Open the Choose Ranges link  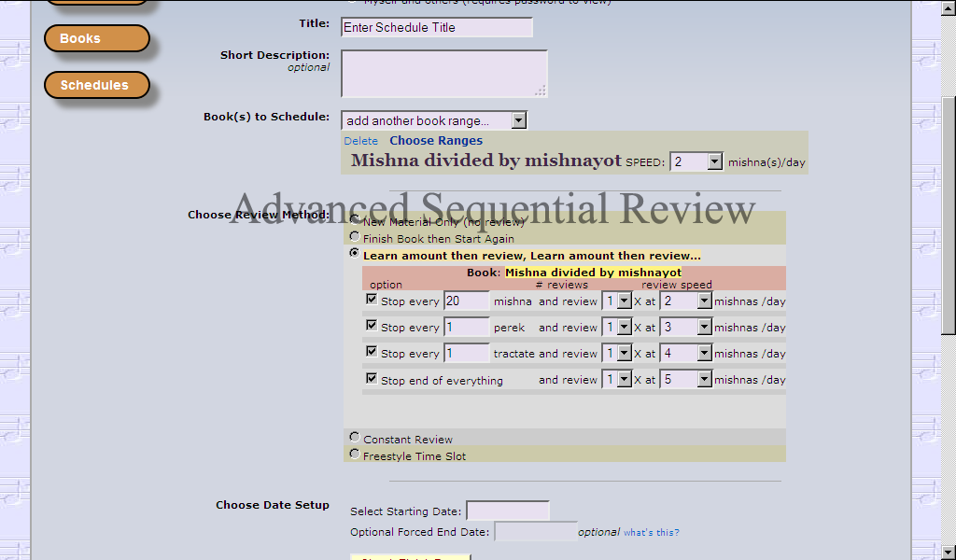[436, 141]
